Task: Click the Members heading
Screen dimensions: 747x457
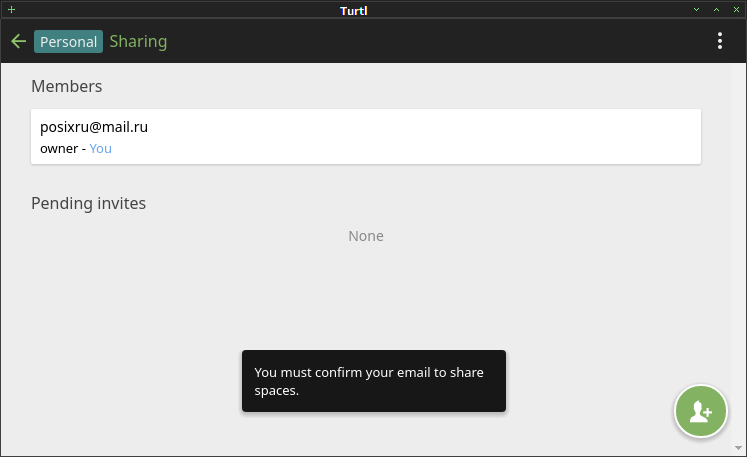Action: pos(67,86)
